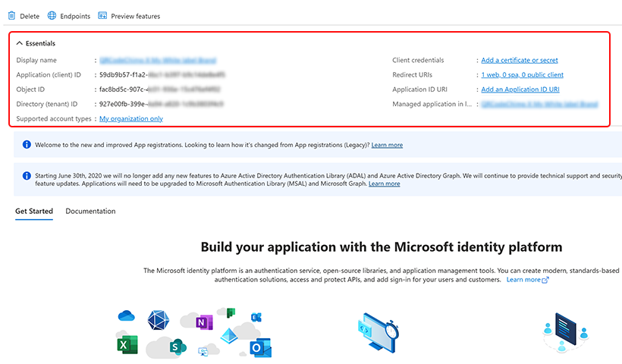Collapse the Essentials section chevron
Image resolution: width=622 pixels, height=364 pixels.
(x=20, y=43)
